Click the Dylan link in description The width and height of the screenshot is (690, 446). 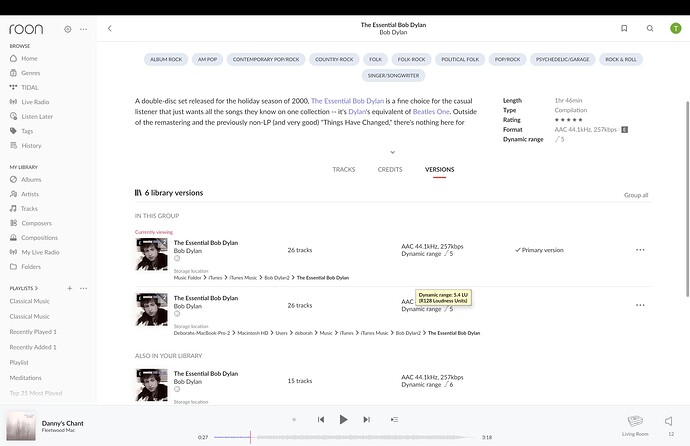[x=357, y=112]
